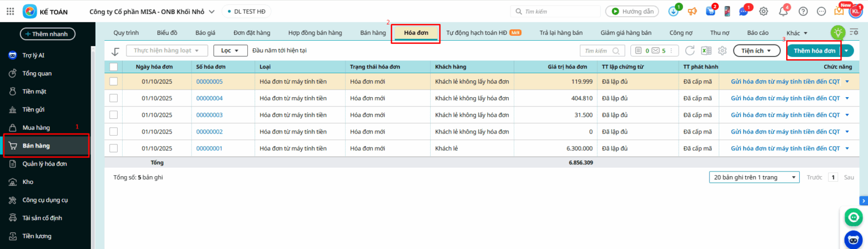Click the Thêm hóa đơn button
Viewport: 868px width, 249px height.
point(814,50)
